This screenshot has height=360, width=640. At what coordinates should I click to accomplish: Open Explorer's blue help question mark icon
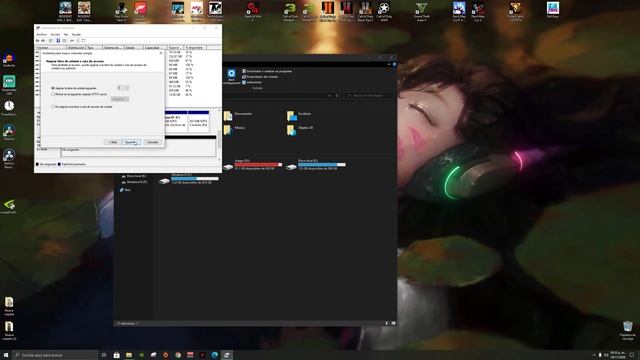pos(394,64)
